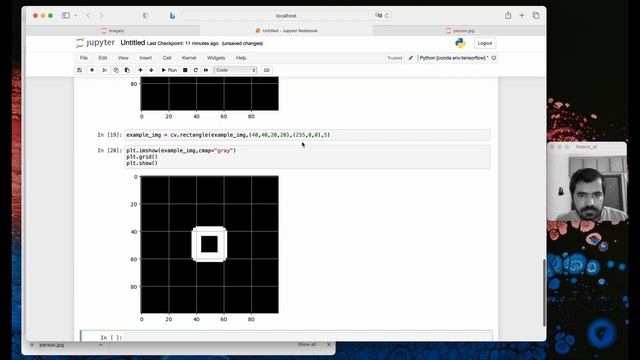The height and width of the screenshot is (360, 640).
Task: Open the cell type Code dropdown
Action: [x=236, y=70]
